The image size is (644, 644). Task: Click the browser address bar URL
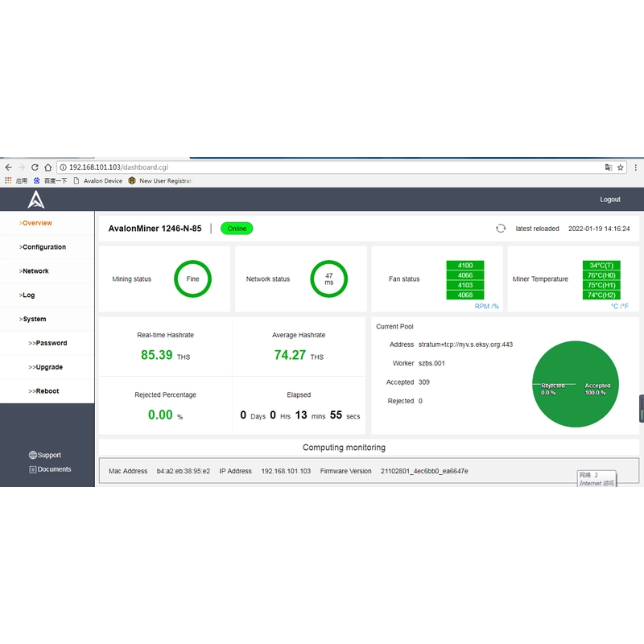click(118, 167)
